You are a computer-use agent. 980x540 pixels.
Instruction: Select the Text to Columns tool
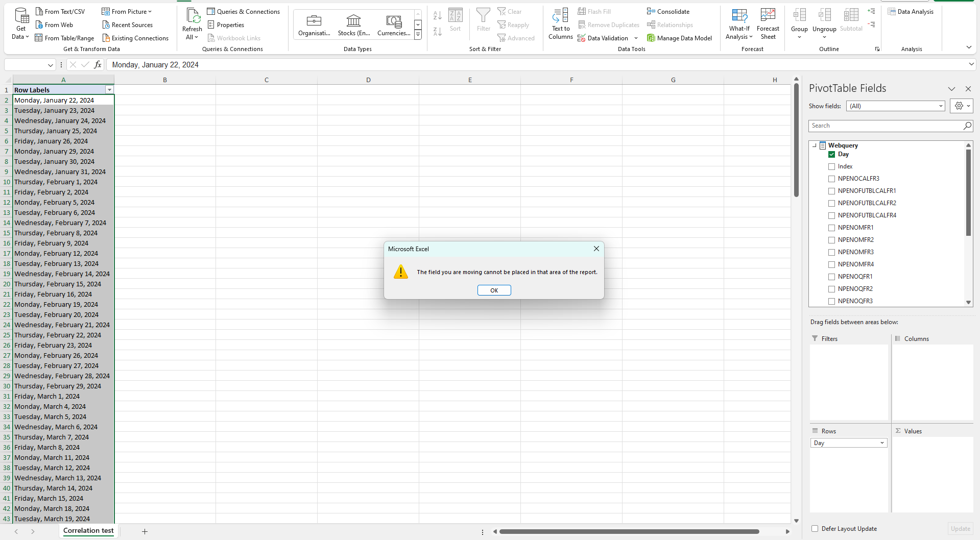pyautogui.click(x=560, y=23)
